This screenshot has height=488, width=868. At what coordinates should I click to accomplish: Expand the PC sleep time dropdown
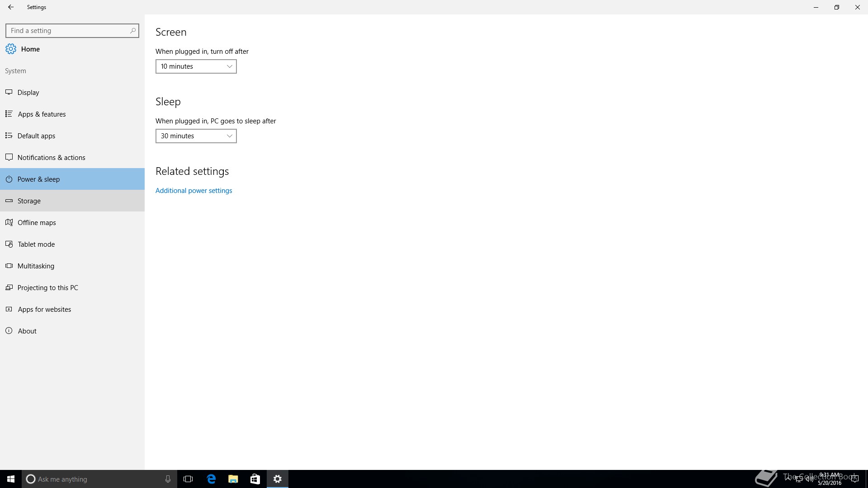pyautogui.click(x=196, y=136)
